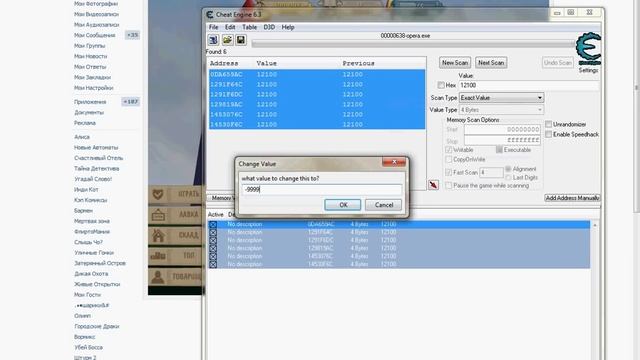Click the Start address field

coord(502,130)
